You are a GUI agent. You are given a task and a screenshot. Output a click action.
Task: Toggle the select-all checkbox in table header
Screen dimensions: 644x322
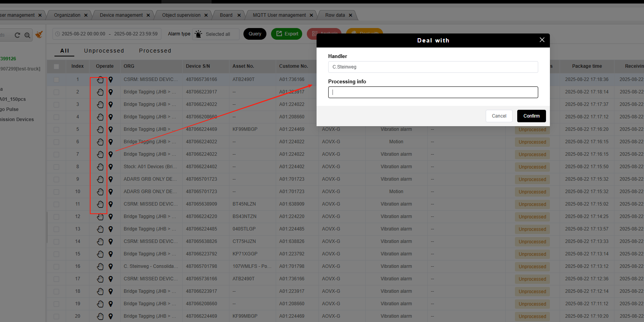pos(56,67)
